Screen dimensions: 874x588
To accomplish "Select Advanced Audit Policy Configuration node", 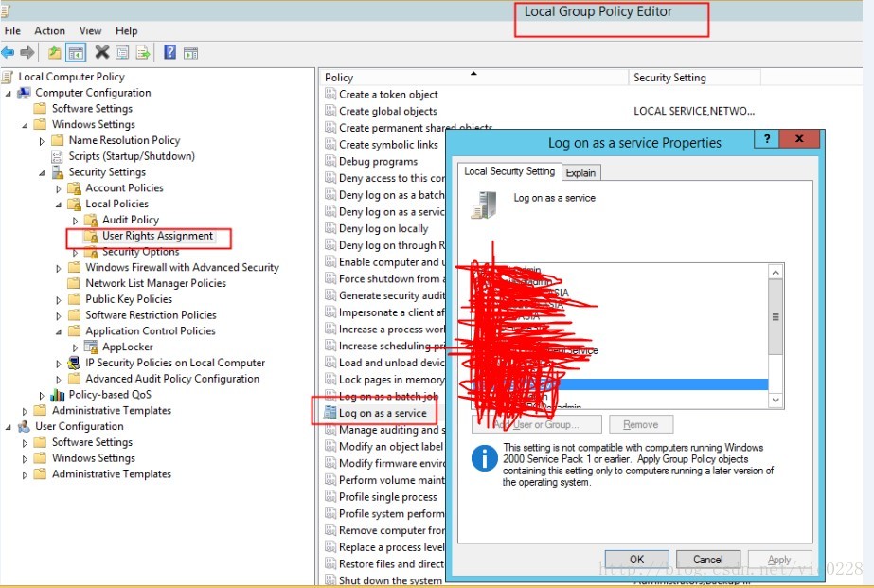I will click(172, 379).
